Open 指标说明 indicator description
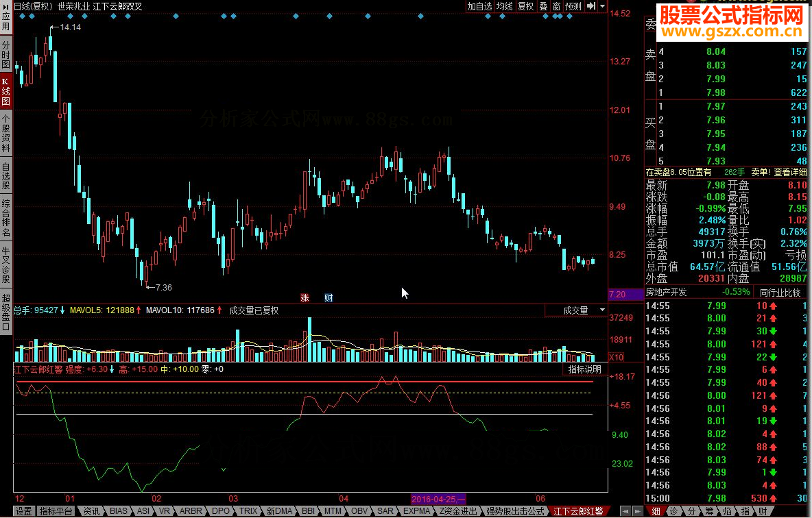 tap(584, 369)
